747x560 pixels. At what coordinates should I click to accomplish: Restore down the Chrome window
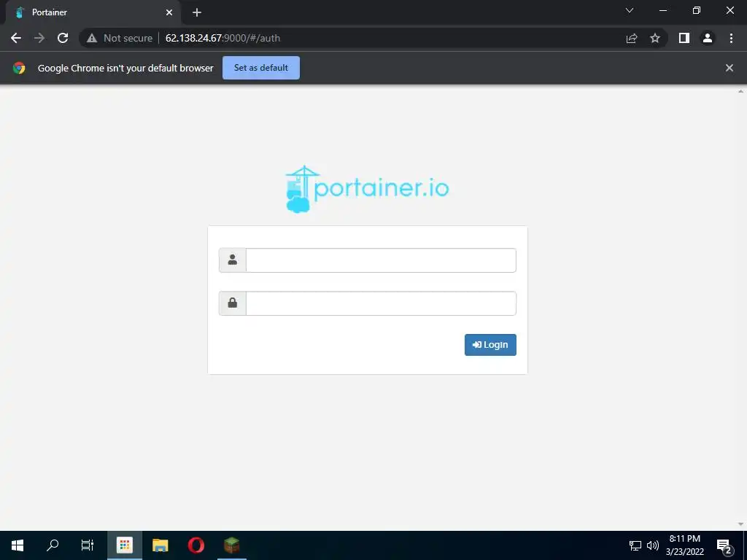pyautogui.click(x=697, y=10)
